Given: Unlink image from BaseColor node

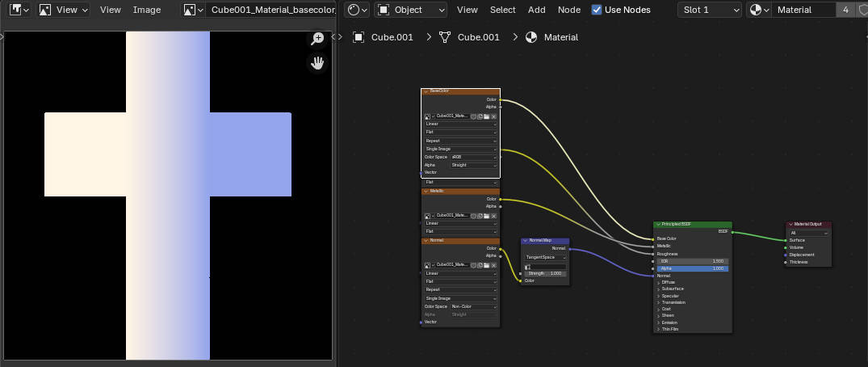Looking at the screenshot, I should pos(494,116).
